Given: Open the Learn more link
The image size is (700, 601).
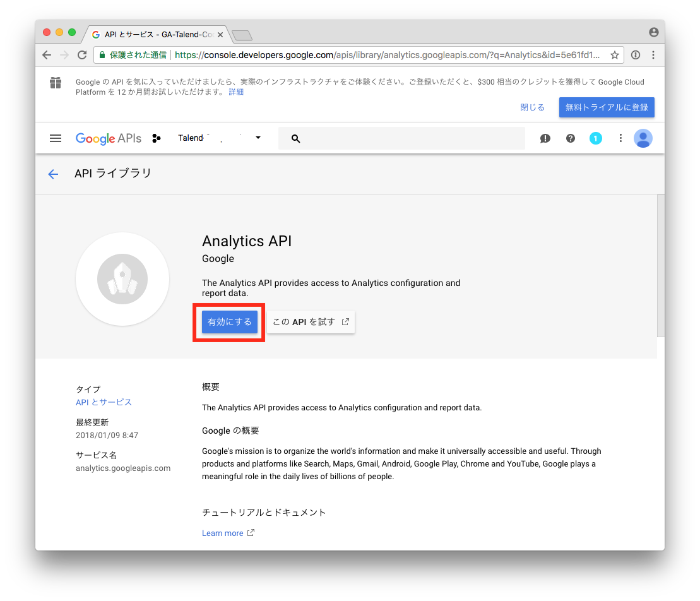Looking at the screenshot, I should coord(223,533).
